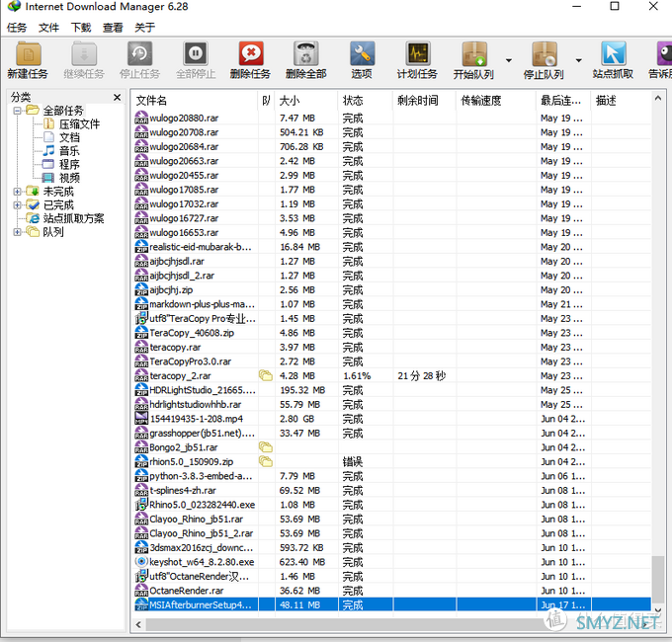
Task: Click the 1.61% status of teracopy_2.rar
Action: pyautogui.click(x=357, y=376)
